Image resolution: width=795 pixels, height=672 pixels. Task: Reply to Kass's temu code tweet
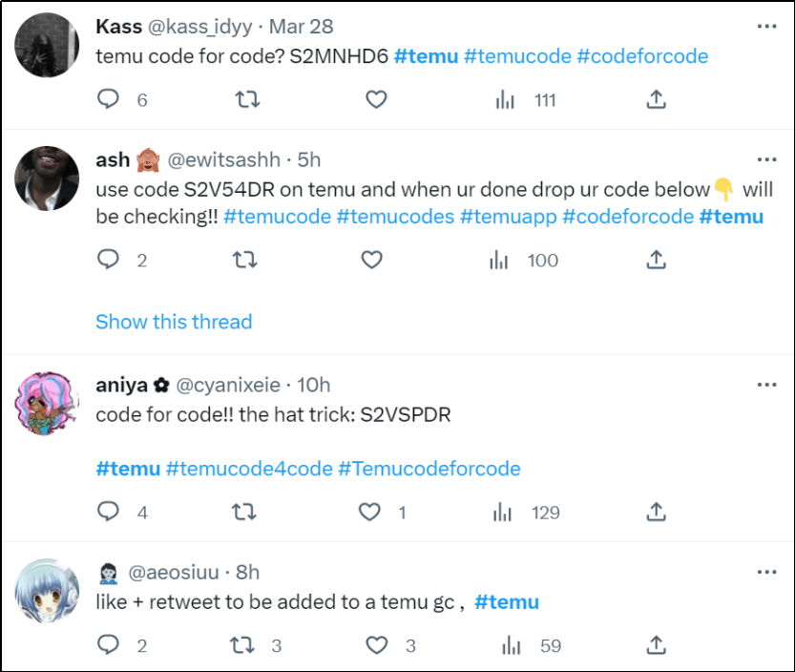point(109,99)
